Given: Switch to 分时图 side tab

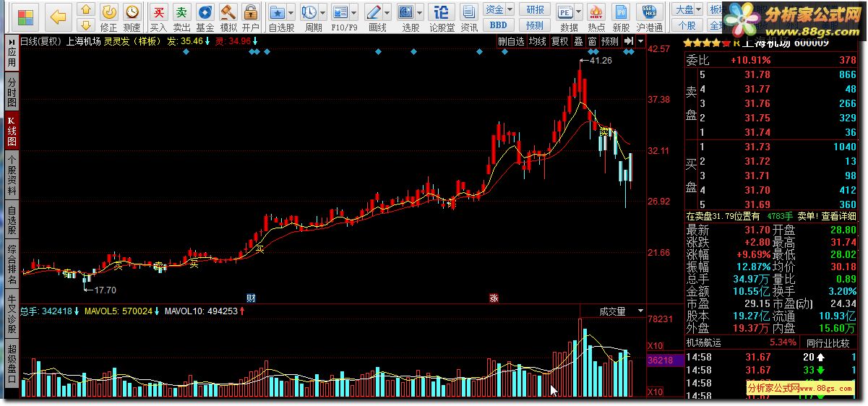Looking at the screenshot, I should [11, 92].
